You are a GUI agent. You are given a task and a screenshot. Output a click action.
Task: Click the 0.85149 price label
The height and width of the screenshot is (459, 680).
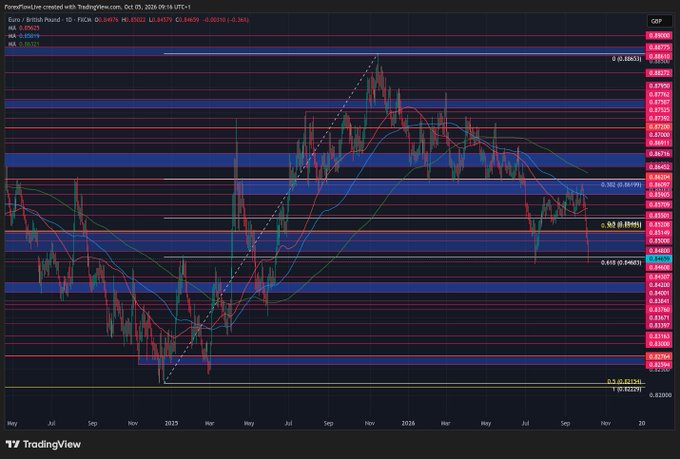coord(659,233)
